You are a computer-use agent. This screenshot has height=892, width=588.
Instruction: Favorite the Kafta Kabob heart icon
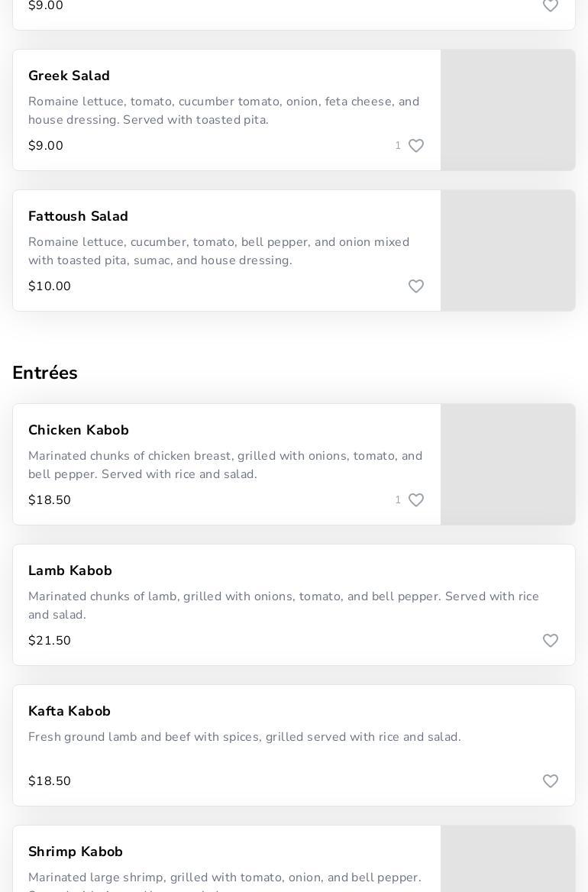551,781
